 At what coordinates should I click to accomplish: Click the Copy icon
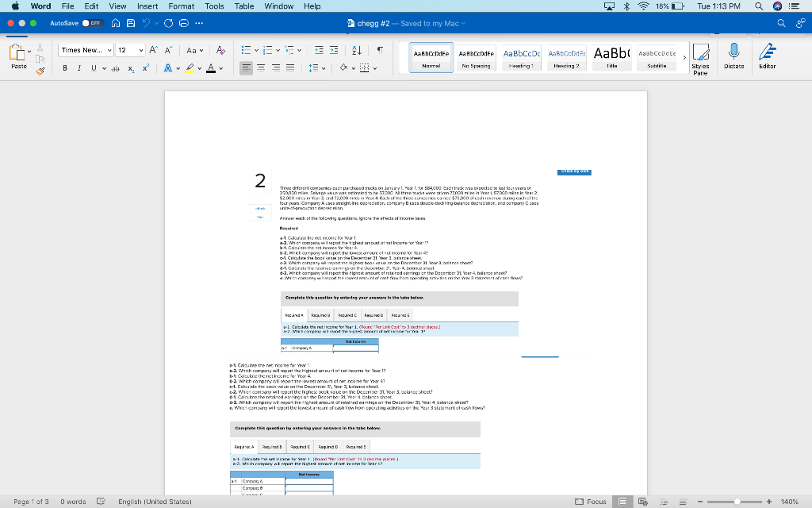(40, 59)
